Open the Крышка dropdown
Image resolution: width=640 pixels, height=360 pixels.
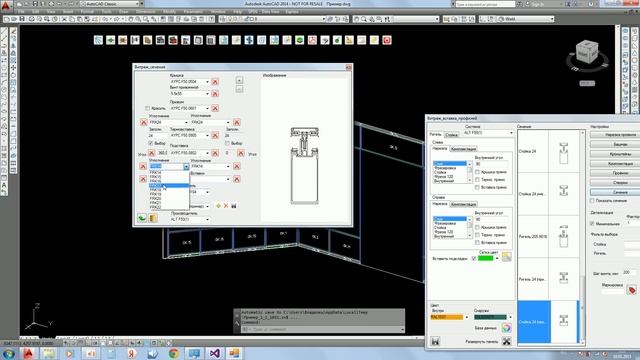coord(207,82)
